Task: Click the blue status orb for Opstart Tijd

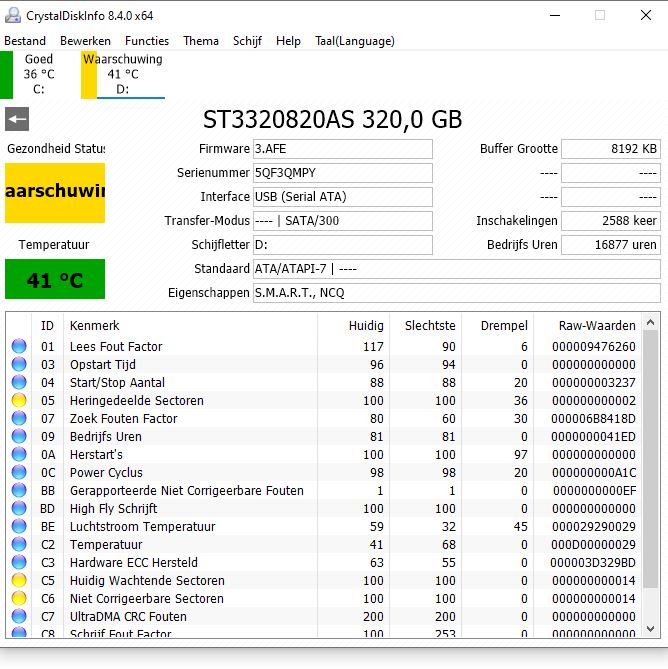Action: (19, 364)
